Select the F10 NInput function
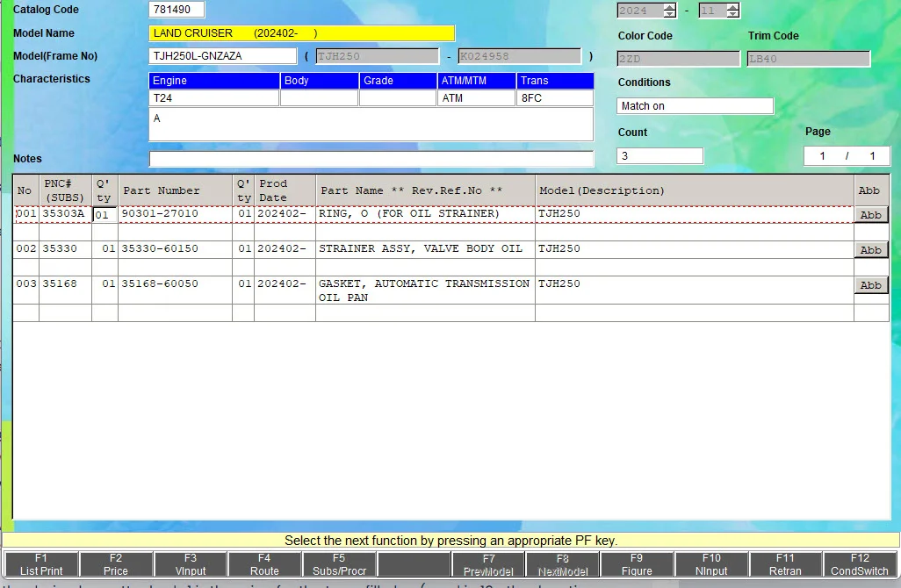Viewport: 901px width, 588px height. pos(711,564)
